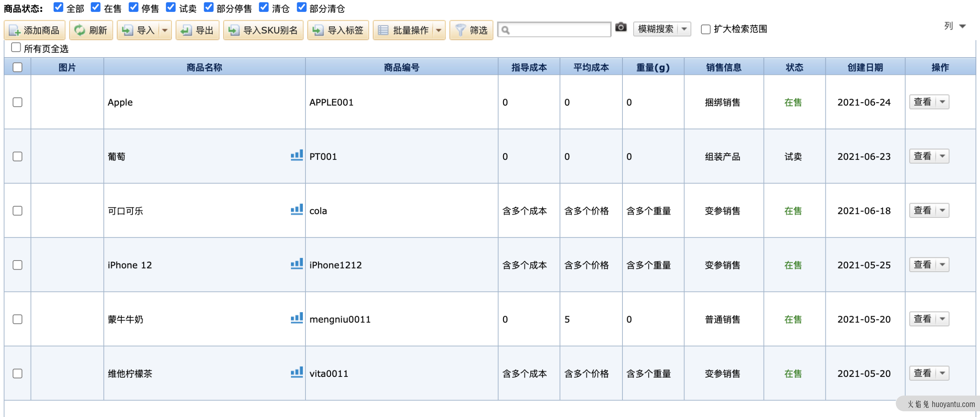Focus the product search input field

[x=554, y=30]
